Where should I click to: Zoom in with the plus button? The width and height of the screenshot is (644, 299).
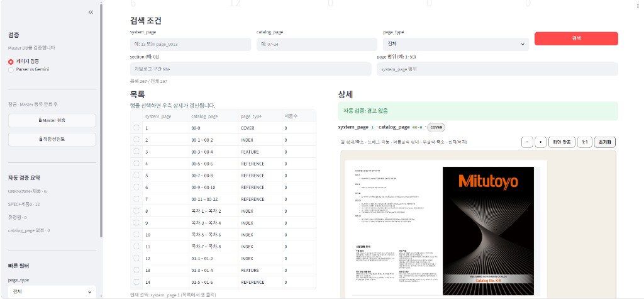(x=541, y=142)
